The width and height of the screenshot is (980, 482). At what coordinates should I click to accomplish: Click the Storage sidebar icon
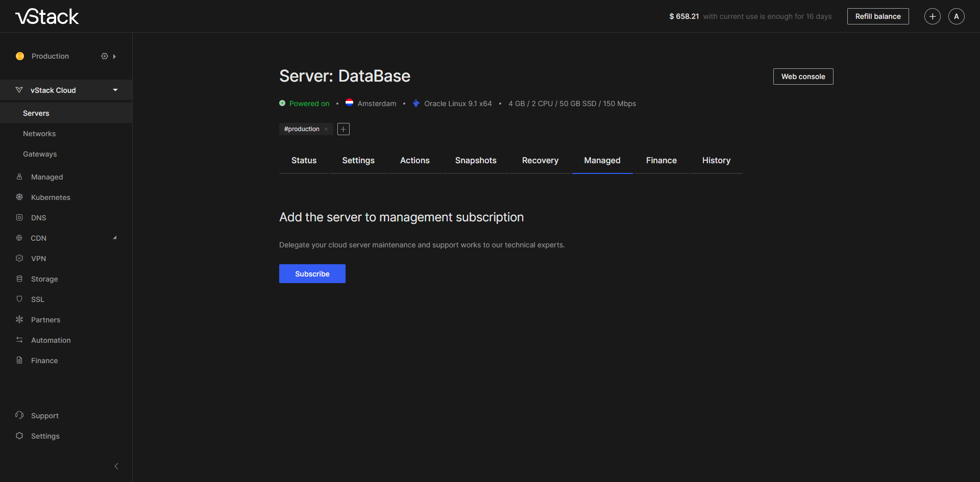point(19,278)
